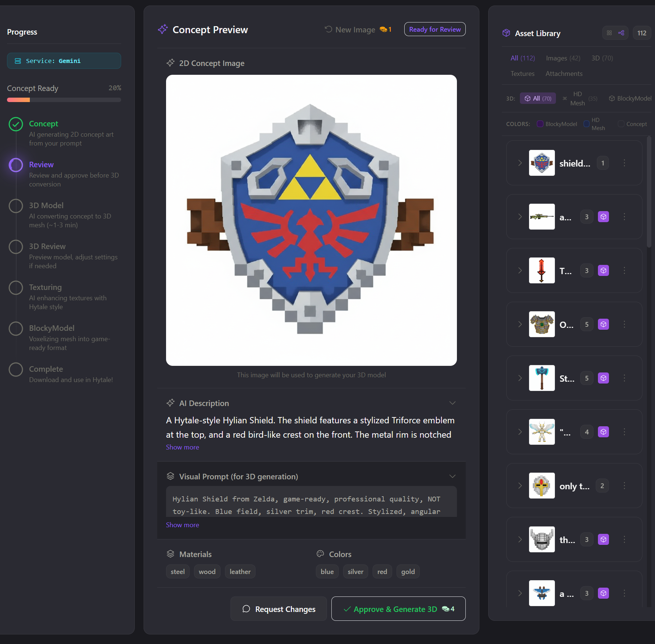Collapse the Visual Prompt section

pyautogui.click(x=452, y=476)
